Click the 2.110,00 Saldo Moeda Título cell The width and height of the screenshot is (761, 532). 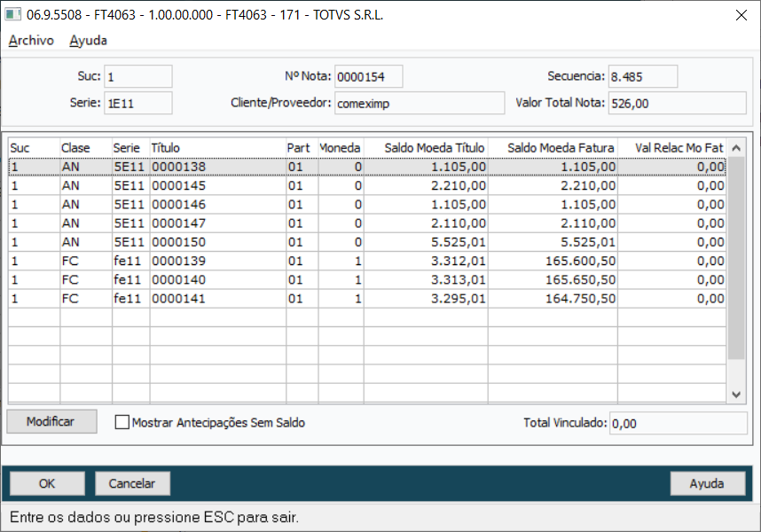coord(426,223)
